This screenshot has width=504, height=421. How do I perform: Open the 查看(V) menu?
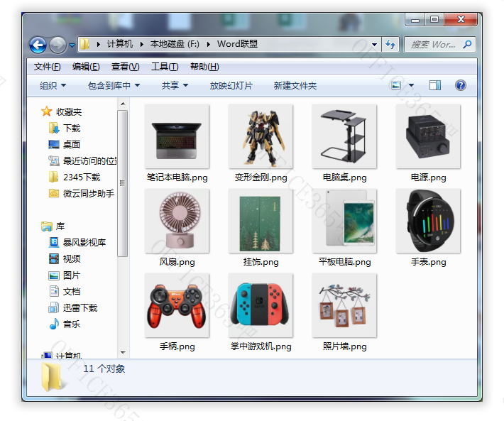click(x=125, y=67)
